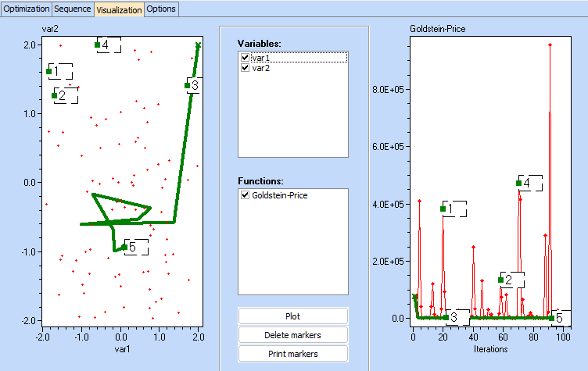The image size is (588, 371).
Task: Select the Visualization tab
Action: (x=119, y=9)
